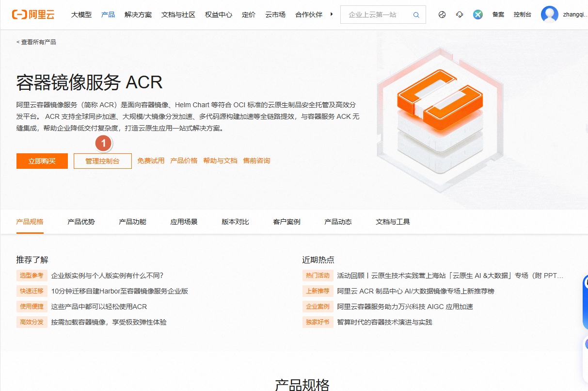This screenshot has height=391, width=588.
Task: Open the user avatar profile
Action: pyautogui.click(x=549, y=15)
